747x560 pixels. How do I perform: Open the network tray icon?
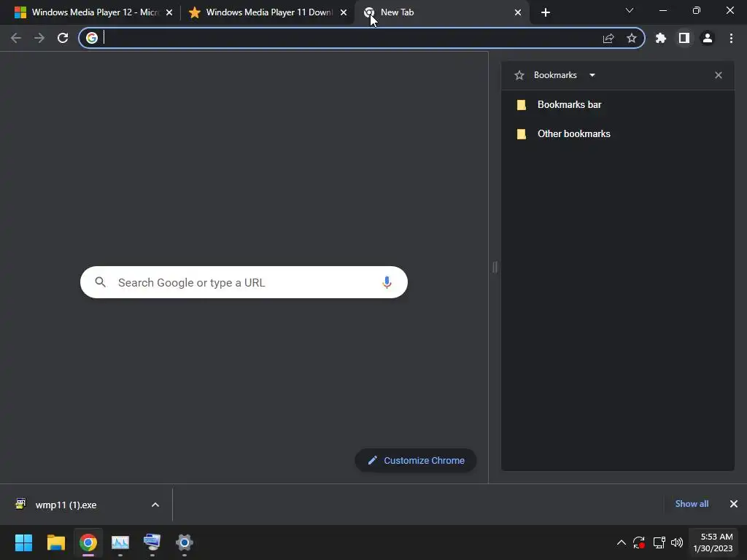coord(659,542)
